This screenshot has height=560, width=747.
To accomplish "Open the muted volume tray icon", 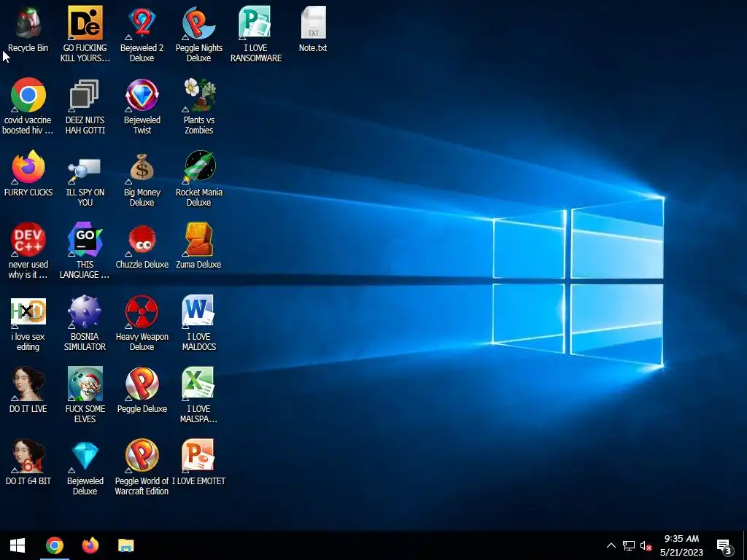I will pyautogui.click(x=646, y=545).
